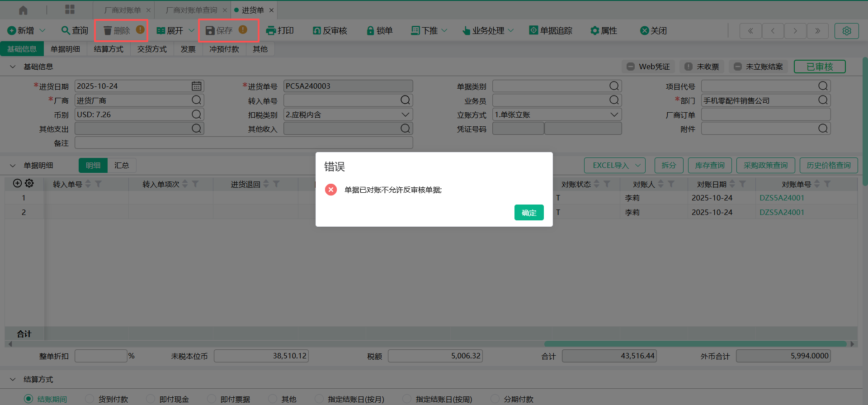This screenshot has width=868, height=405.
Task: Open reconciliation link DZS5A24001 in row 1
Action: (x=782, y=198)
